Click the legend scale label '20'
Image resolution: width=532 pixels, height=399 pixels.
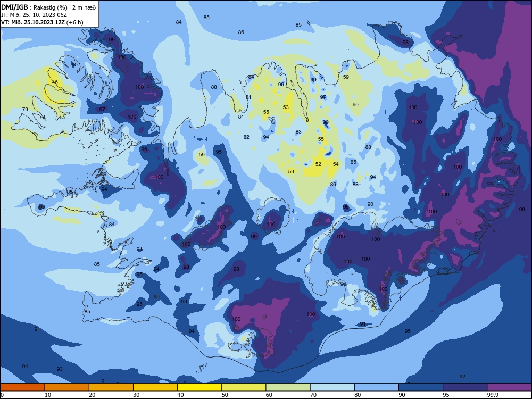click(x=92, y=395)
